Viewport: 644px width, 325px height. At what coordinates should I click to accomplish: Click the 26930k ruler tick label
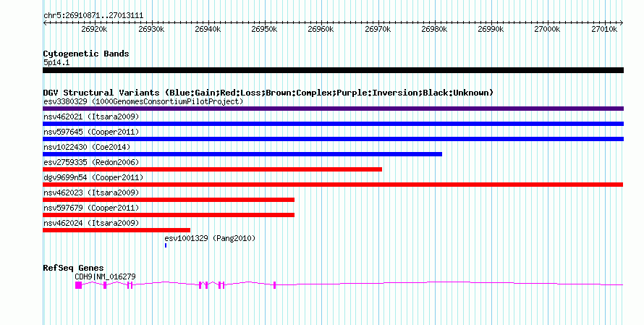[x=151, y=29]
